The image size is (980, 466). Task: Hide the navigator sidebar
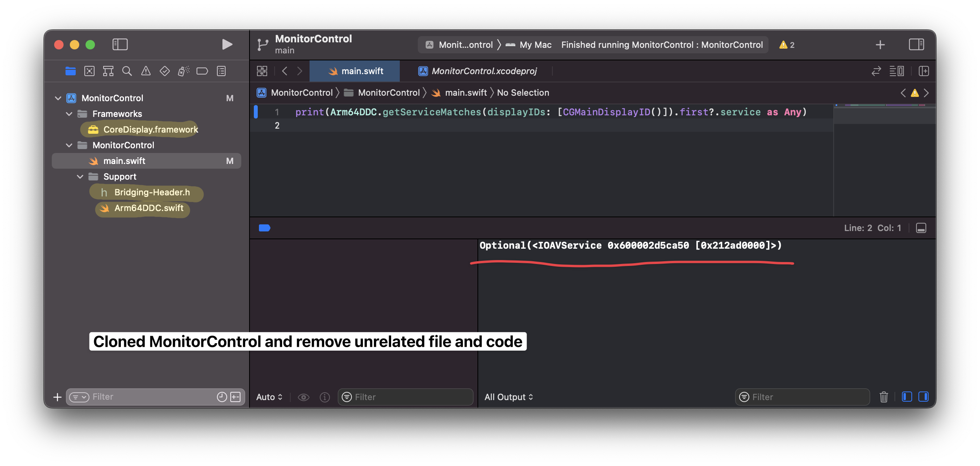(120, 44)
